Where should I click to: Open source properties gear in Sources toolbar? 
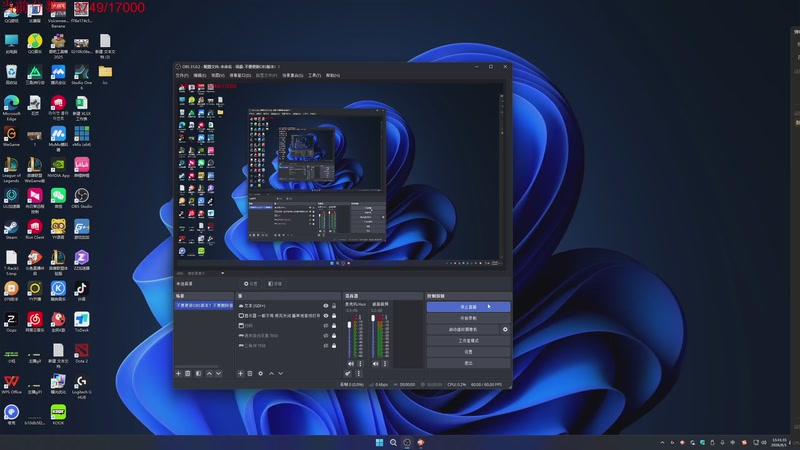coord(261,373)
